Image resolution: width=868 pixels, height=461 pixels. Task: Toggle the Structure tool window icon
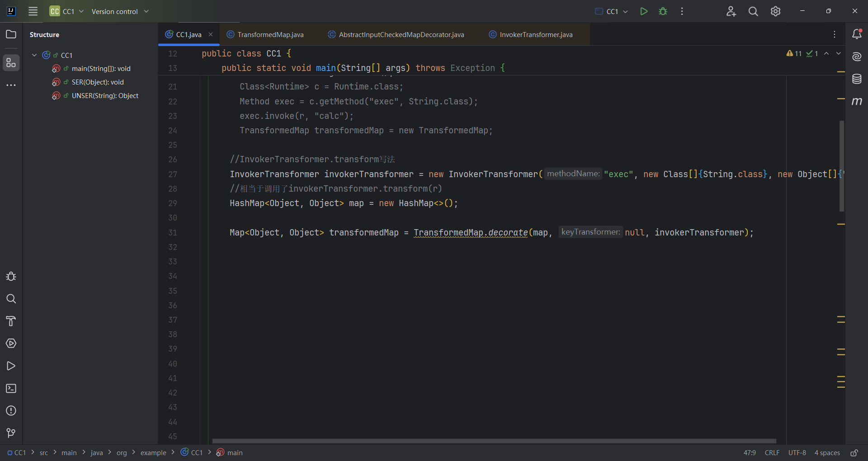click(11, 63)
